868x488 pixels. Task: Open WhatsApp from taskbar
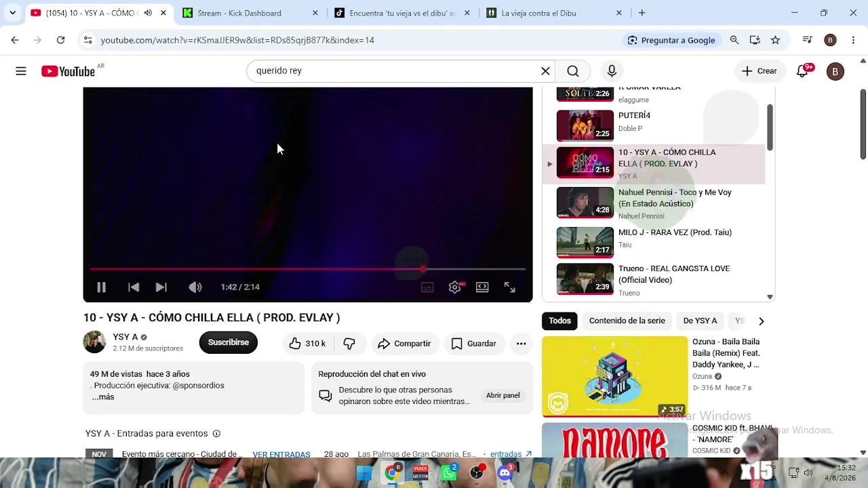click(x=449, y=473)
